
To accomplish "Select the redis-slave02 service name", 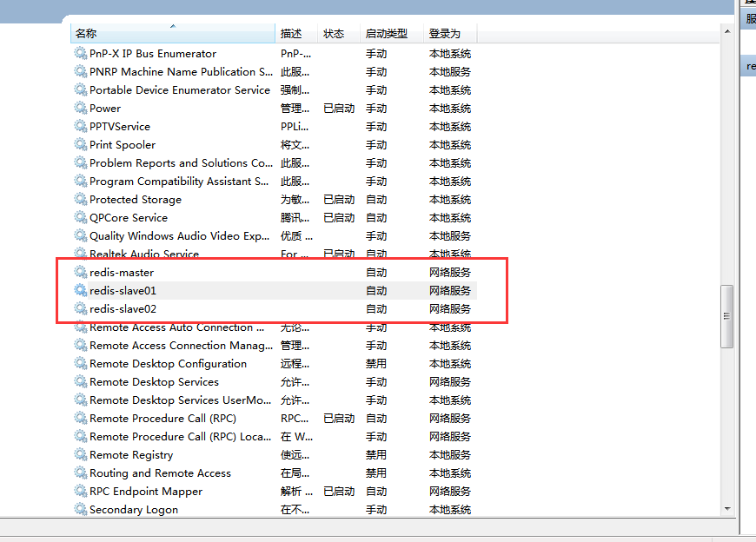I will pyautogui.click(x=123, y=309).
